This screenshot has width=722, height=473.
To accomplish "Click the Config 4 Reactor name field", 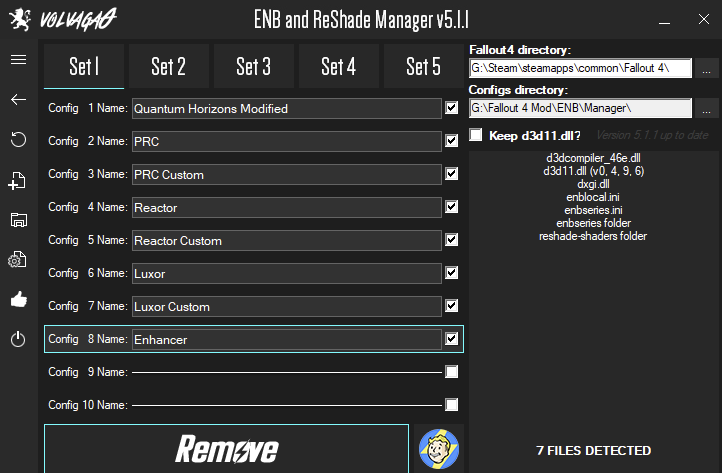I will [286, 208].
